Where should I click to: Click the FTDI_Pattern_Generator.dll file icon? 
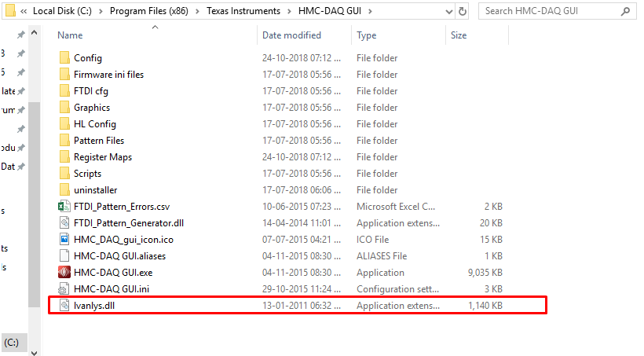(64, 222)
